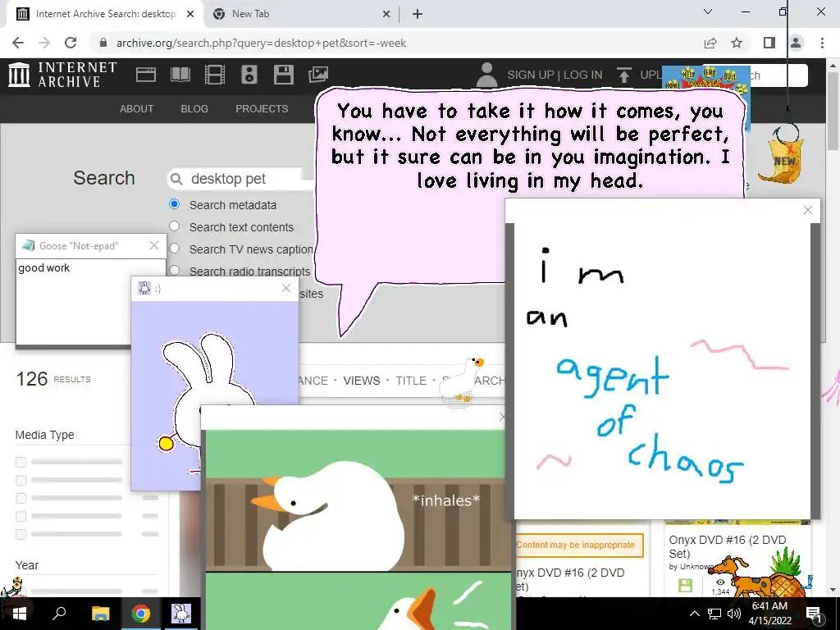
Task: Open the PROJECTS menu item
Action: click(262, 109)
